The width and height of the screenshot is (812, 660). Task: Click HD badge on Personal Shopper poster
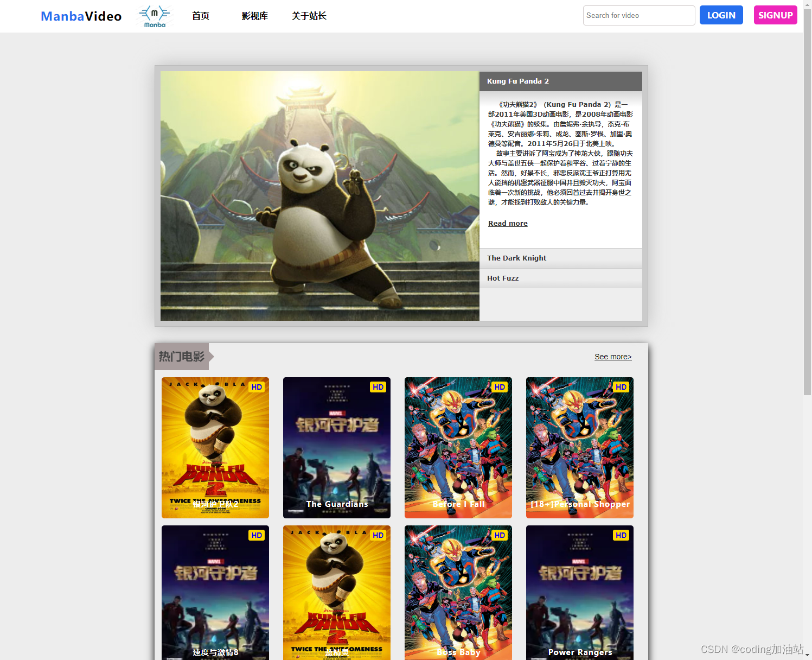click(621, 387)
